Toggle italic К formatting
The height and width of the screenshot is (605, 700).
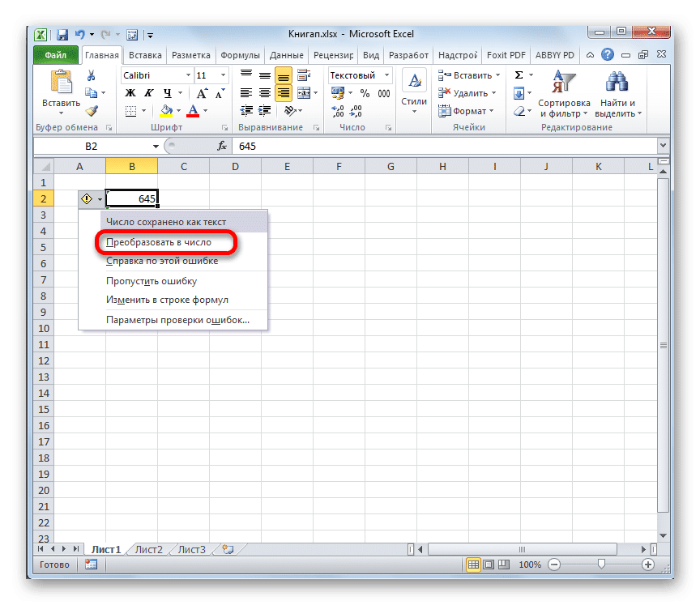tap(148, 93)
